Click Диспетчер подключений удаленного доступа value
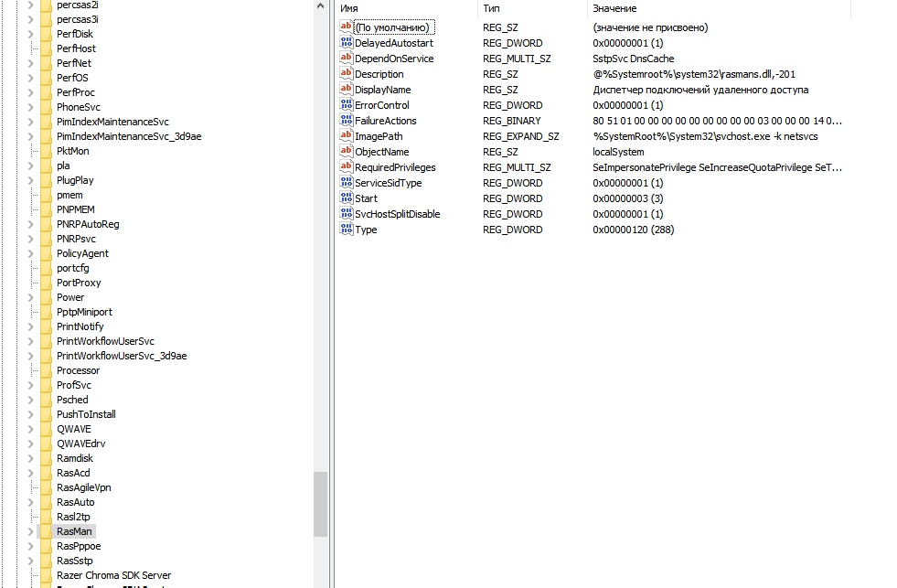Screen dimensions: 897x588 click(700, 90)
